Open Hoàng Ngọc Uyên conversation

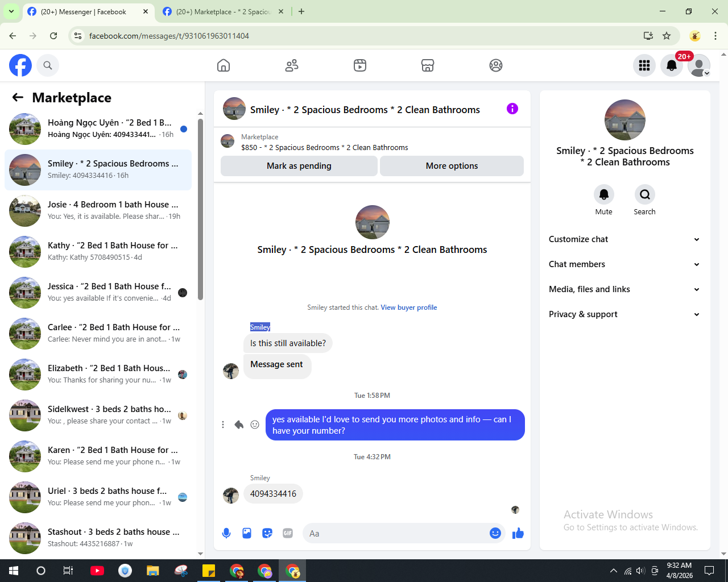98,129
